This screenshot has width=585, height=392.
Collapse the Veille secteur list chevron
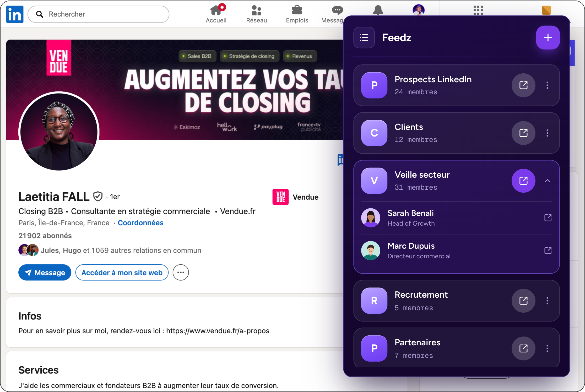point(547,181)
